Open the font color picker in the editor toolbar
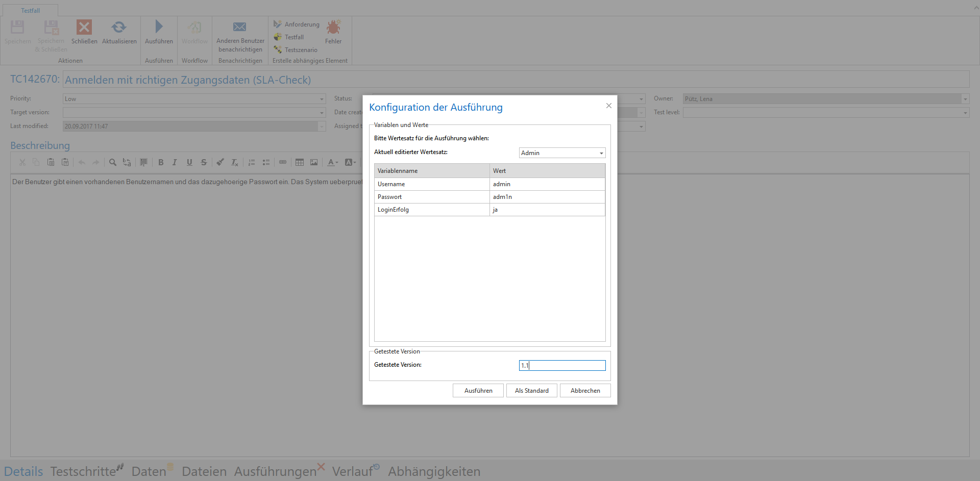This screenshot has width=980, height=481. (332, 162)
